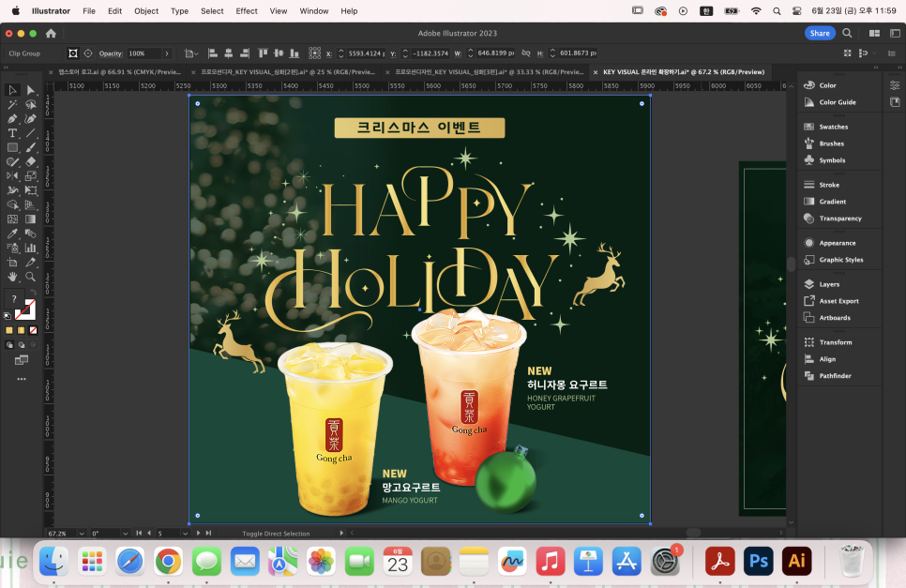Set paint mode to None
This screenshot has width=906, height=588.
pos(34,330)
